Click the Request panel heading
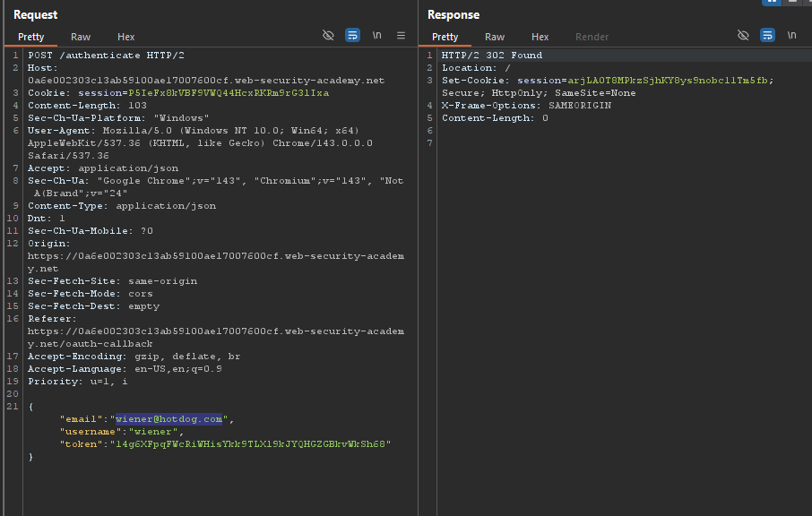812x516 pixels. coord(35,14)
